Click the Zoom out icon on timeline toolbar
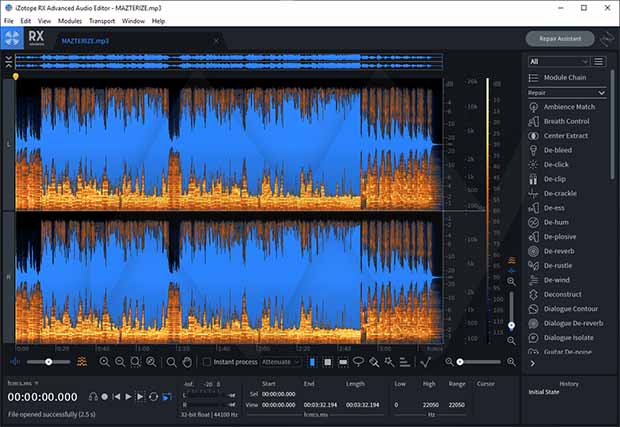The height and width of the screenshot is (427, 620). (x=120, y=362)
